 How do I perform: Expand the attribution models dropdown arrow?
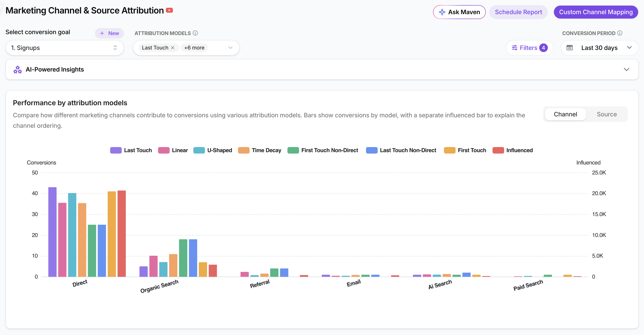click(230, 47)
